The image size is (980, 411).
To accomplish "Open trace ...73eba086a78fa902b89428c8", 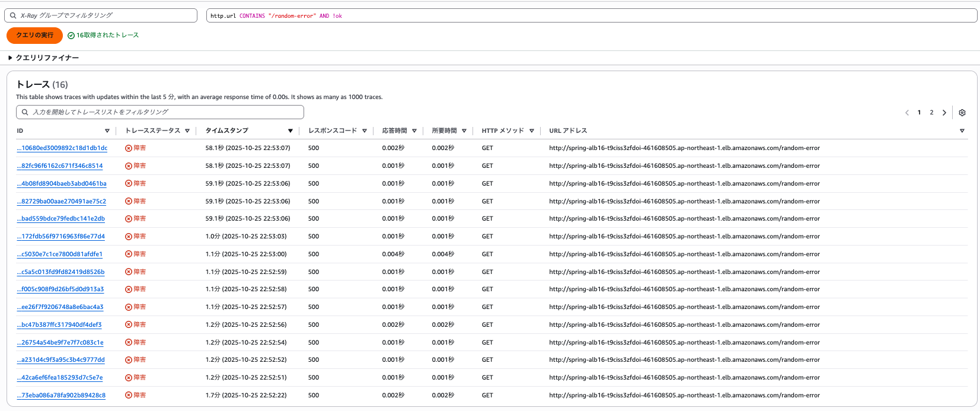I will [61, 396].
